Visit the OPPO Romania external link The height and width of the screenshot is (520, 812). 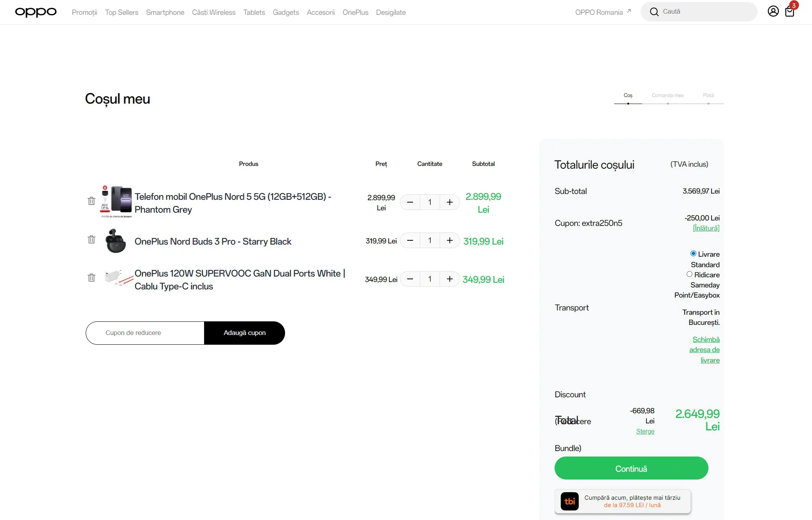(x=603, y=12)
